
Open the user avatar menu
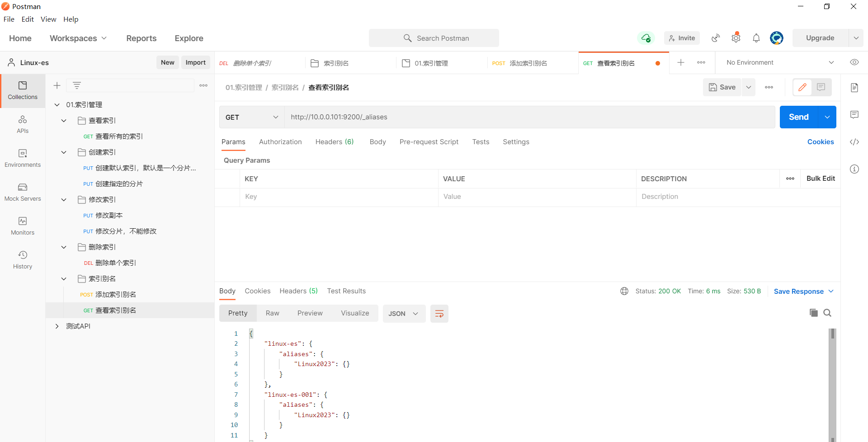pyautogui.click(x=777, y=38)
